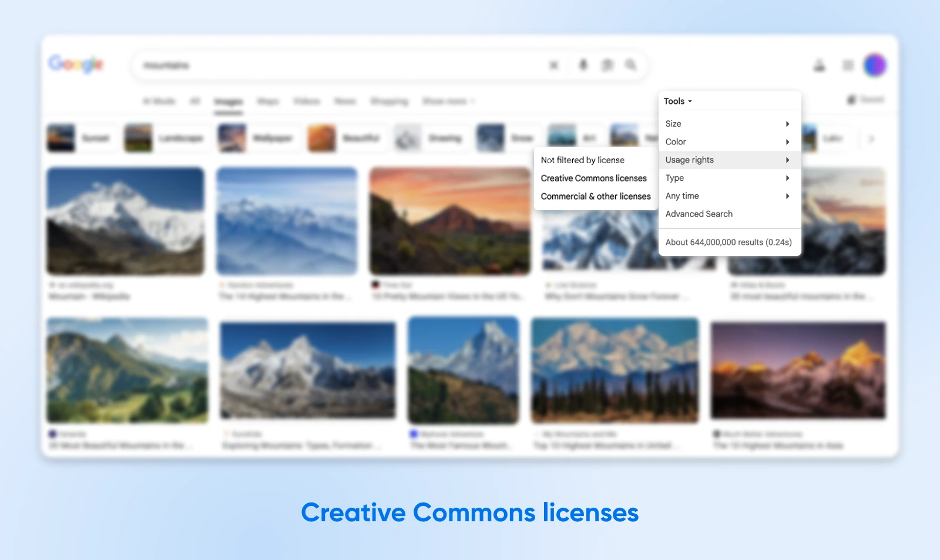
Task: Click inside the mountains search field
Action: 341,65
